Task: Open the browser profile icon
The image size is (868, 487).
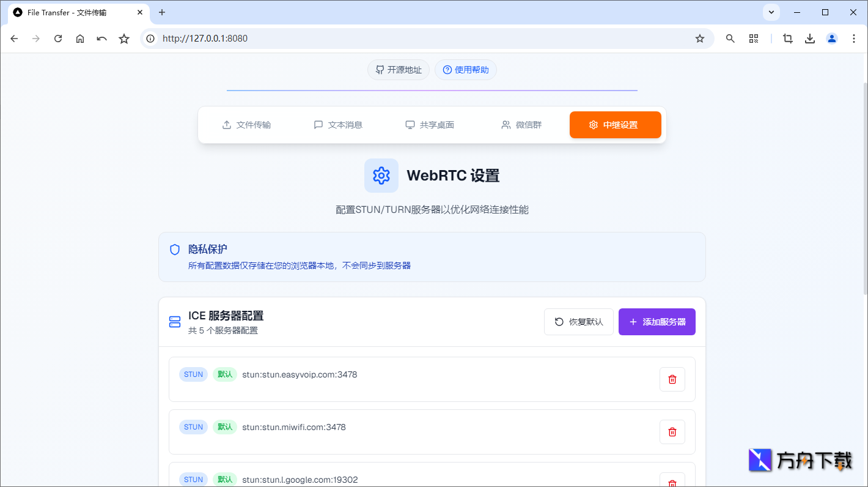Action: (x=831, y=38)
